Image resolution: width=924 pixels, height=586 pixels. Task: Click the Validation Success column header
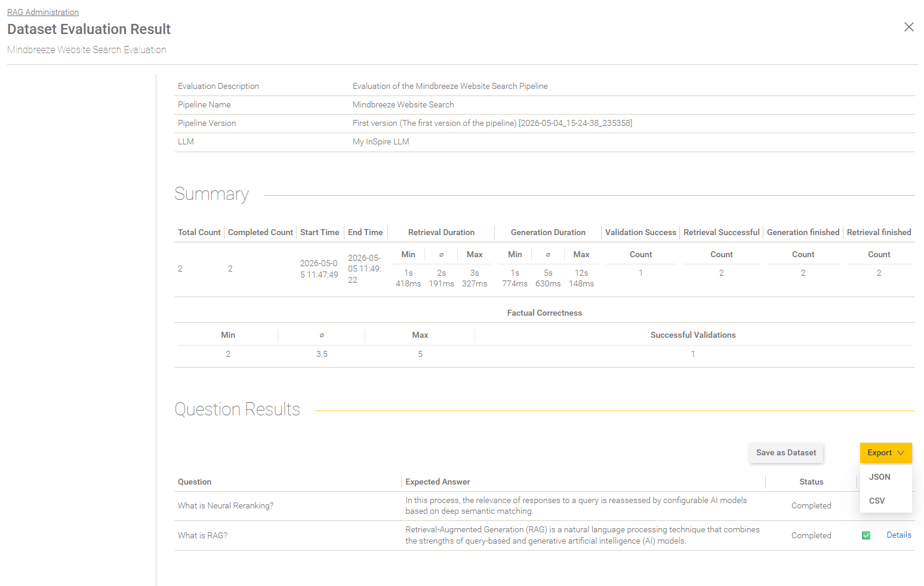[640, 232]
